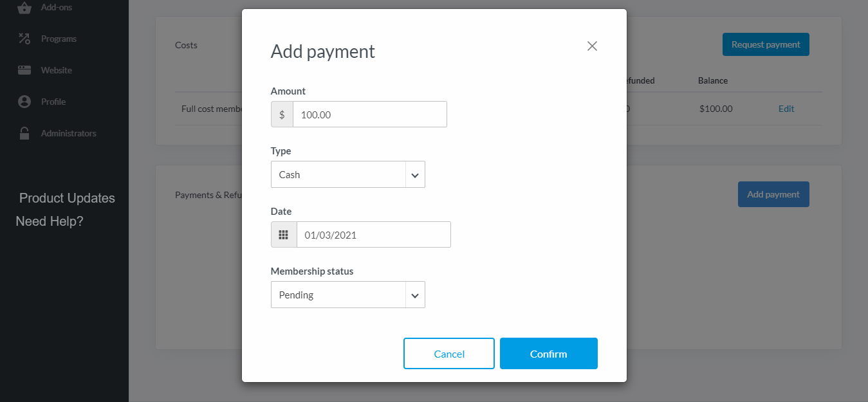Open the Programs menu item

click(x=59, y=39)
